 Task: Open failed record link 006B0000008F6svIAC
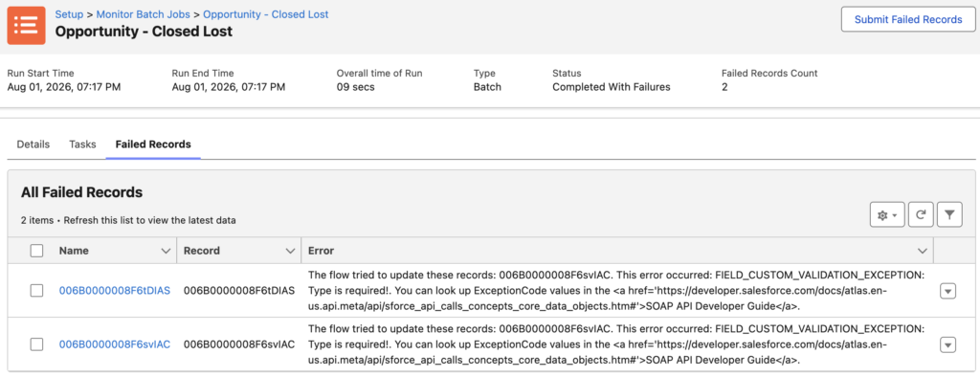[115, 344]
